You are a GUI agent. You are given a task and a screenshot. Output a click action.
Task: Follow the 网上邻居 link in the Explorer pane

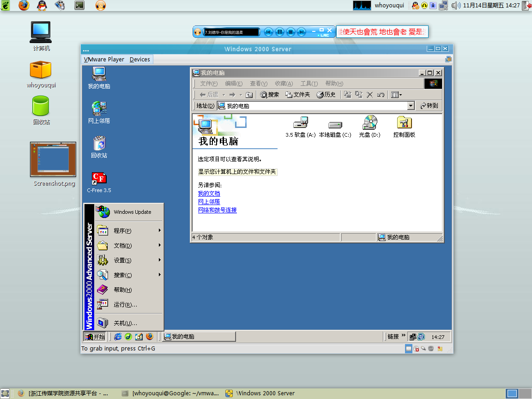[x=209, y=201]
